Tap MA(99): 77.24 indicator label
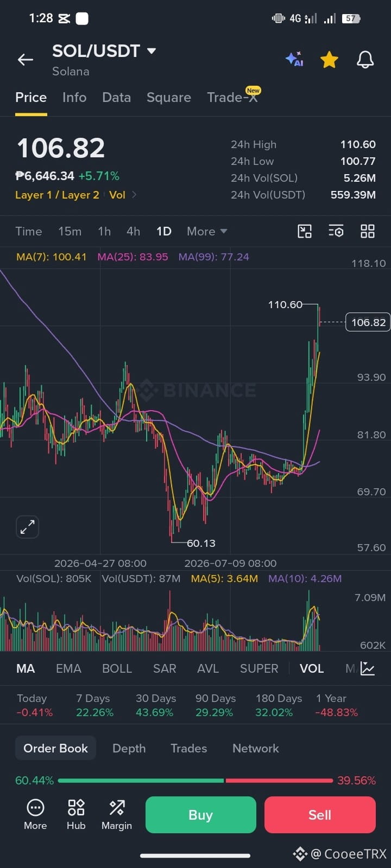The width and height of the screenshot is (391, 868). tap(214, 257)
